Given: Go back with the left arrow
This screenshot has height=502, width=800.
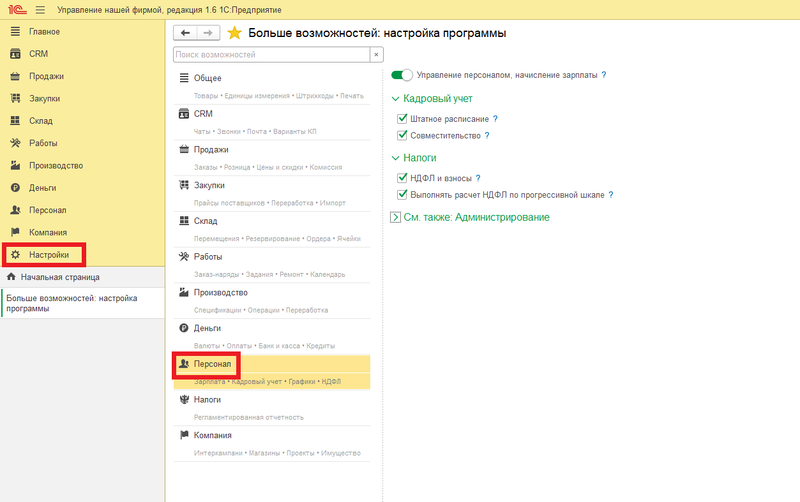Looking at the screenshot, I should click(185, 33).
